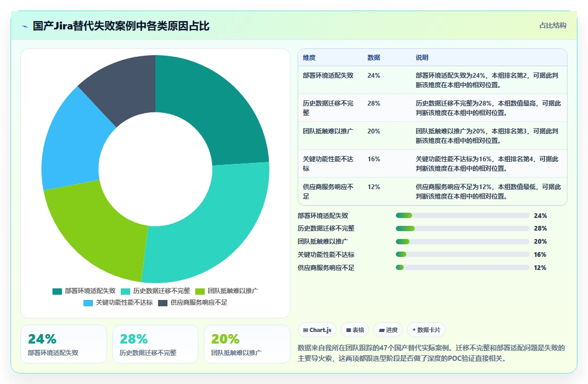
Task: Click the 部署环境适配失败 progress bar
Action: point(463,215)
